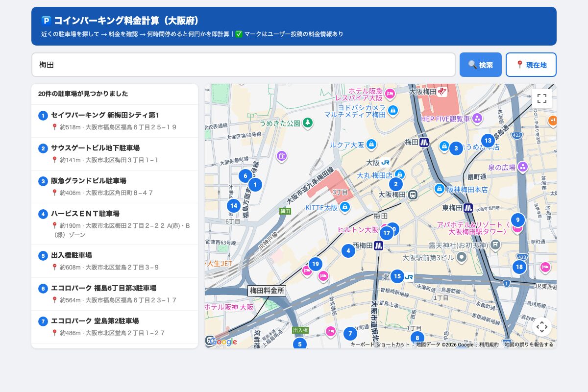This screenshot has width=588, height=392.
Task: Select map marker number 14
Action: (x=234, y=206)
